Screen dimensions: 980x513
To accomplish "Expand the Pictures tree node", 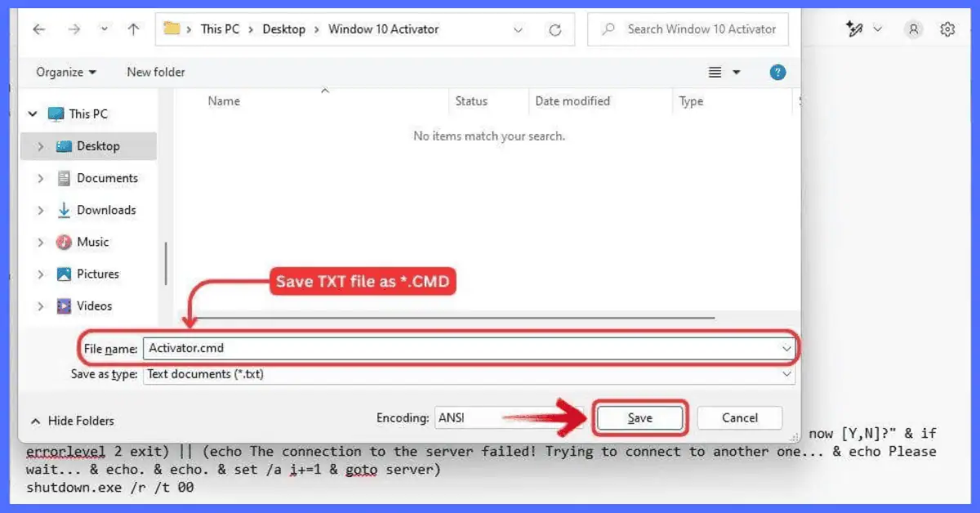I will point(40,274).
